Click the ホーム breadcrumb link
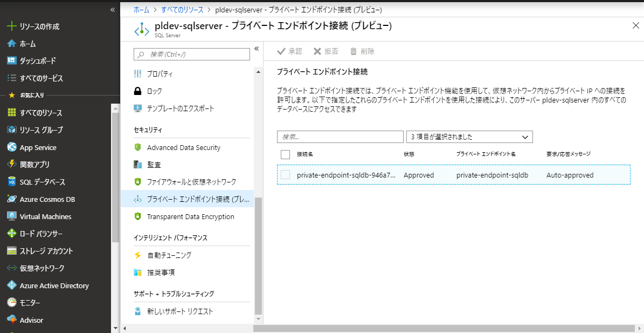 point(142,10)
